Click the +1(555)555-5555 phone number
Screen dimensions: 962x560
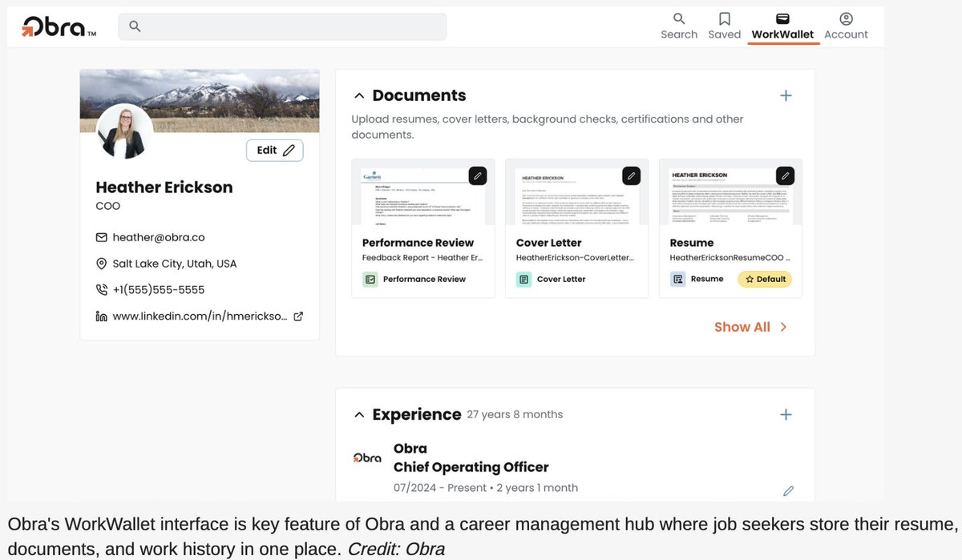pos(159,290)
